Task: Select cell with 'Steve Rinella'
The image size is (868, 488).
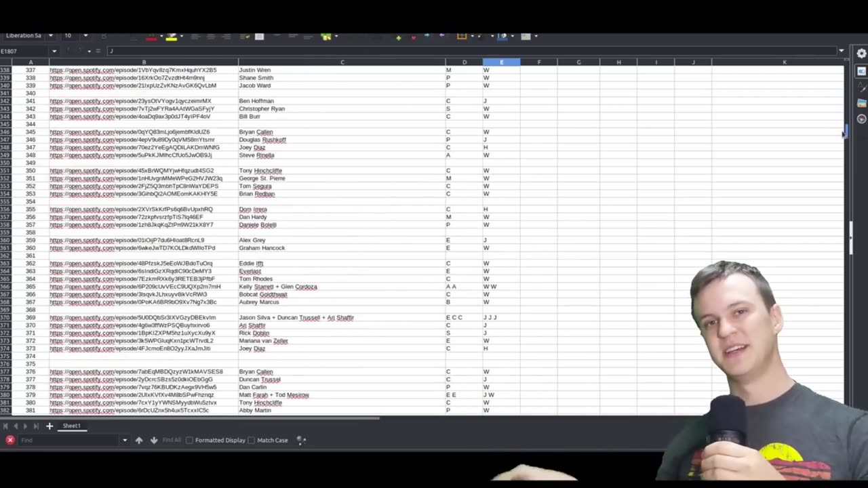Action: click(256, 155)
